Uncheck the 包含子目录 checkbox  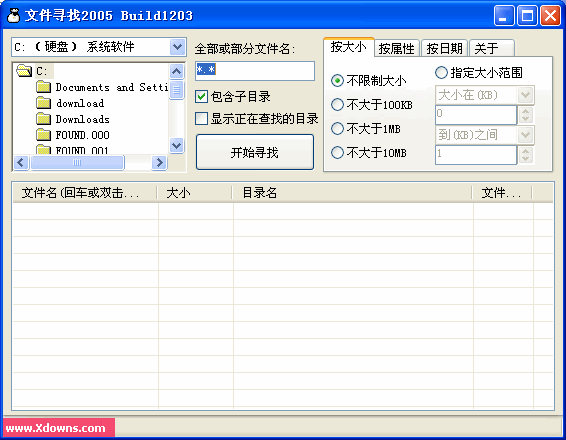[x=201, y=96]
